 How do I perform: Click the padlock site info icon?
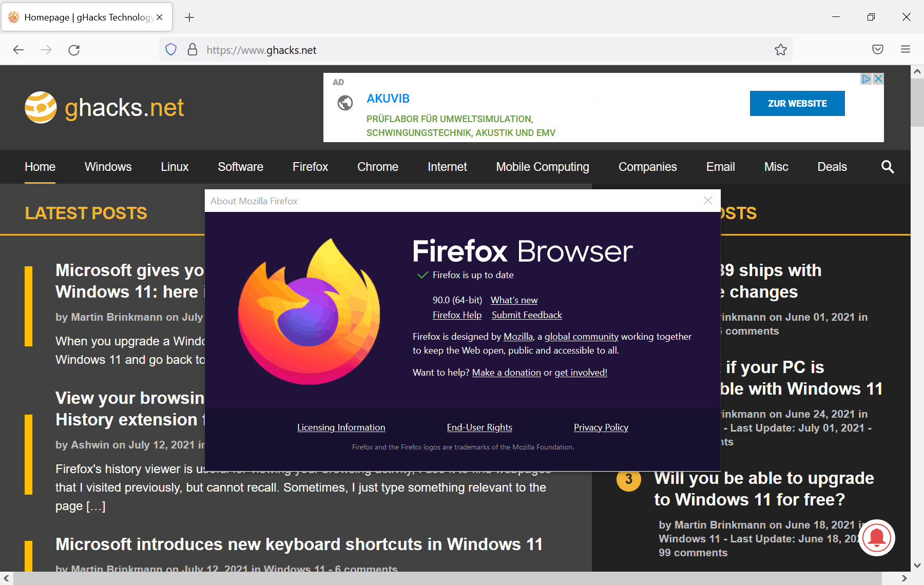[x=192, y=50]
